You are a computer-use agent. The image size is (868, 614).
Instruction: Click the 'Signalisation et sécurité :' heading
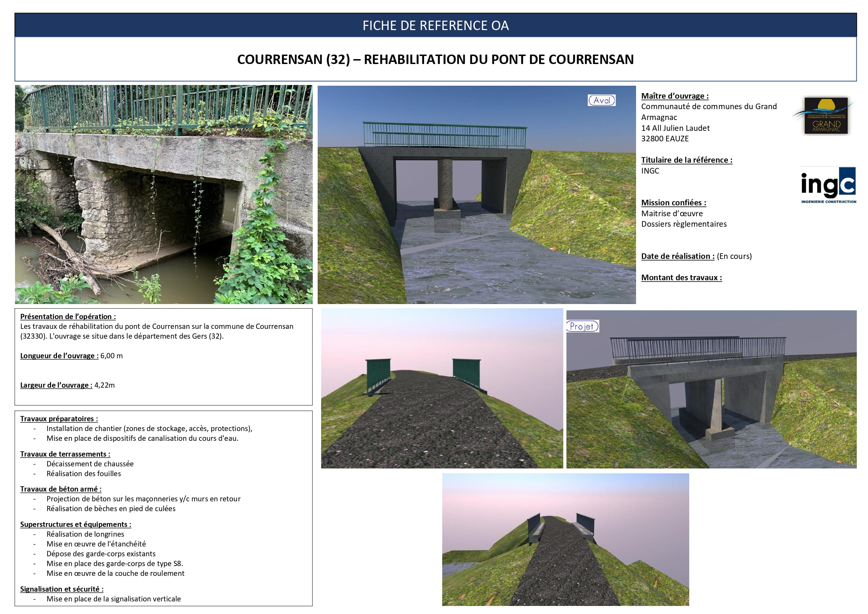pyautogui.click(x=62, y=589)
